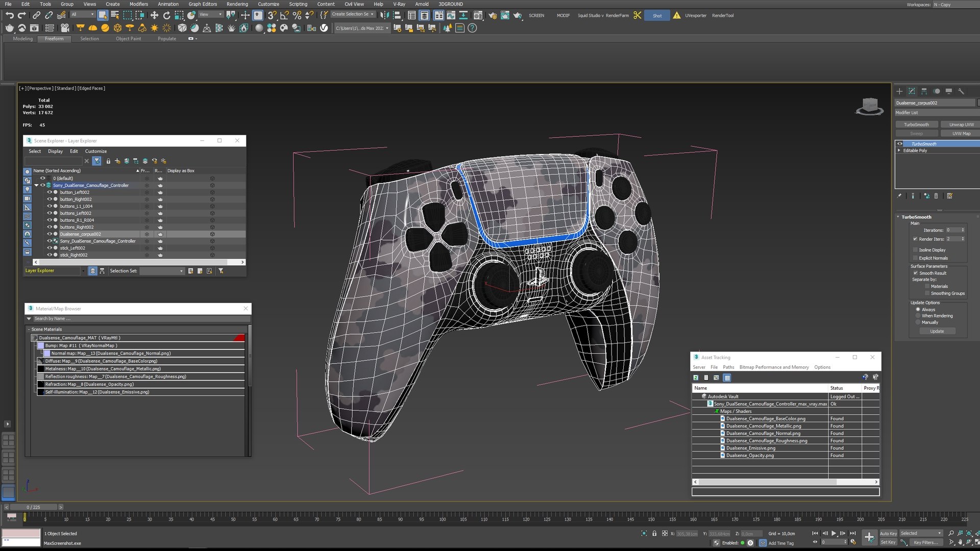The height and width of the screenshot is (551, 980).
Task: Collapse the Sony_DualSense_Camouflage_Controller layer tree
Action: pos(36,185)
